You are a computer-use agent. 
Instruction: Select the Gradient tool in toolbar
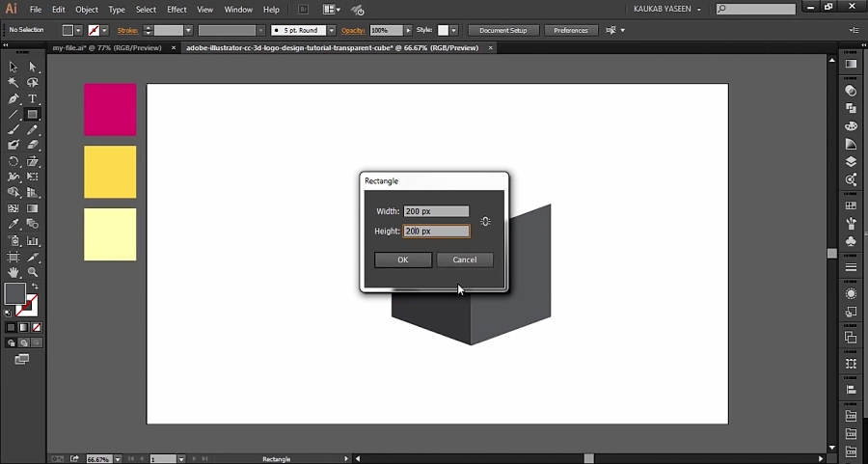pyautogui.click(x=33, y=208)
